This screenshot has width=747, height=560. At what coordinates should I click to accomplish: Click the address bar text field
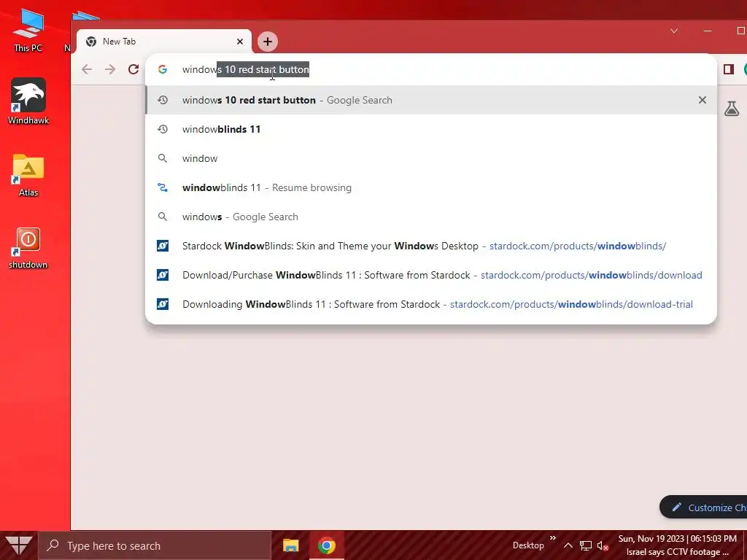[x=430, y=69]
